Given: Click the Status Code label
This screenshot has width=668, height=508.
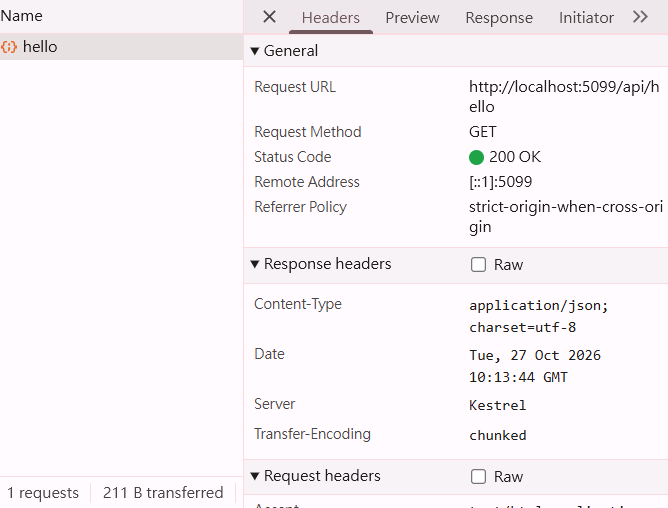Looking at the screenshot, I should click(292, 157).
